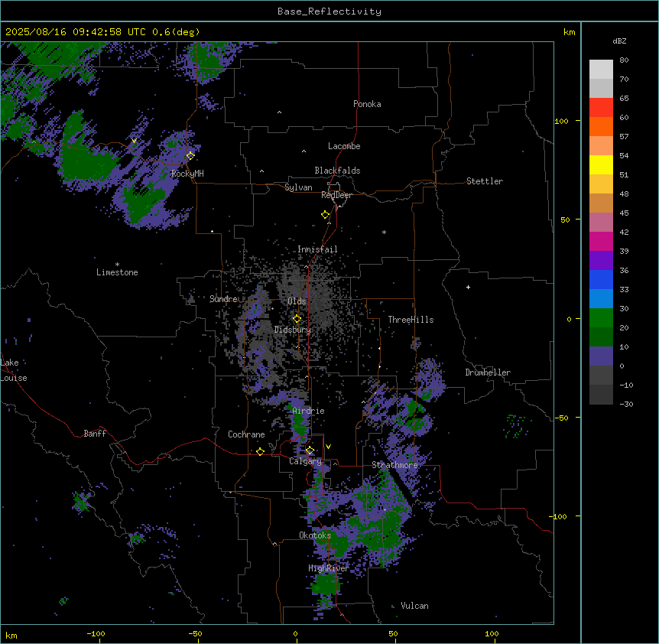Select the Didsbury label

pyautogui.click(x=293, y=330)
